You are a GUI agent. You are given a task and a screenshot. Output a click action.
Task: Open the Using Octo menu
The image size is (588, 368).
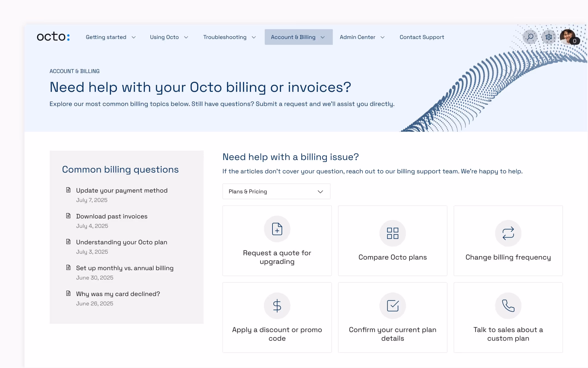coord(169,37)
